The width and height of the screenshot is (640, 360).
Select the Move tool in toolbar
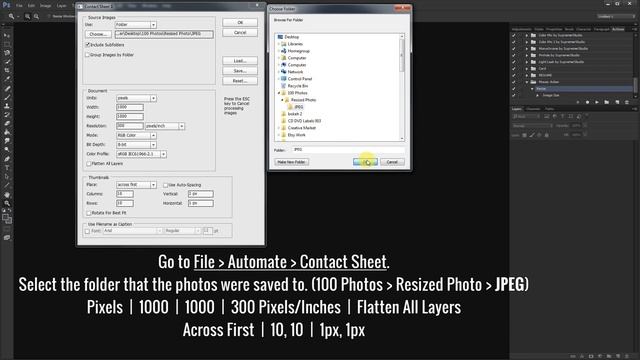7,36
